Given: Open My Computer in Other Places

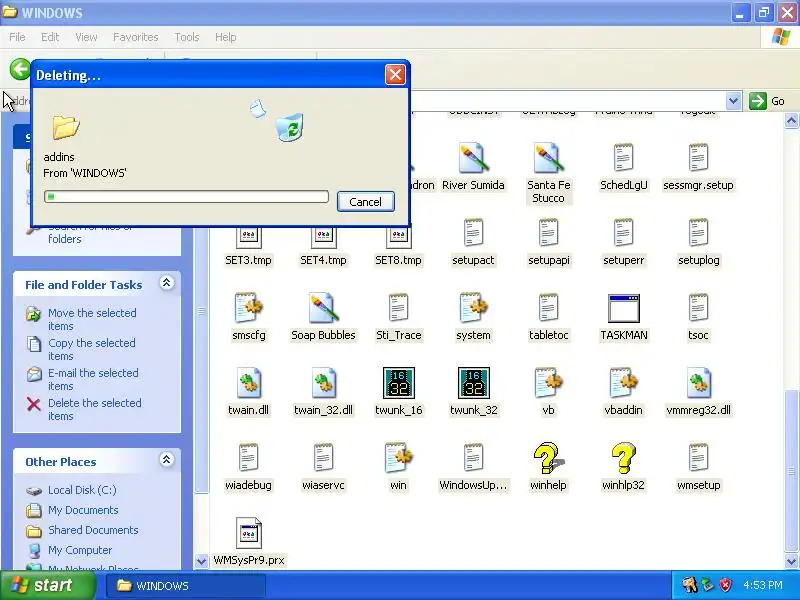Looking at the screenshot, I should click(80, 550).
